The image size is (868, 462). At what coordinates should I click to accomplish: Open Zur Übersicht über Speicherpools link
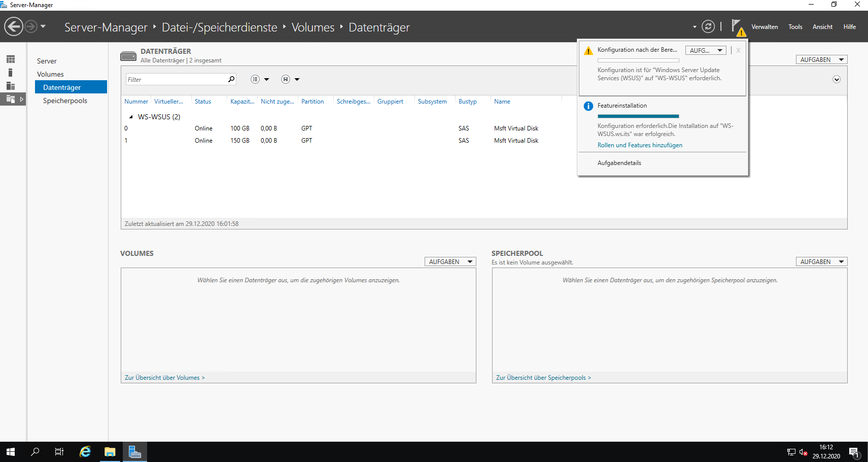coord(543,378)
